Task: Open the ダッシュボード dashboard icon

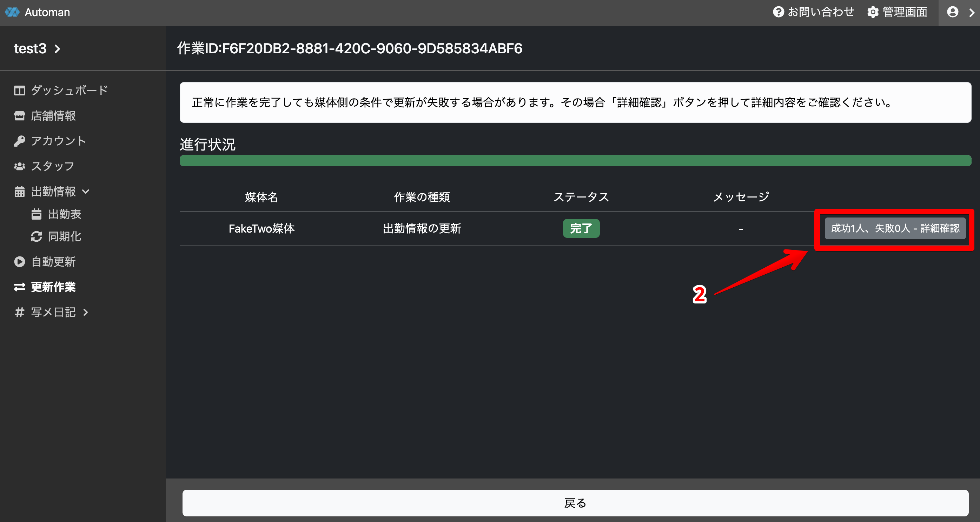Action: tap(19, 91)
